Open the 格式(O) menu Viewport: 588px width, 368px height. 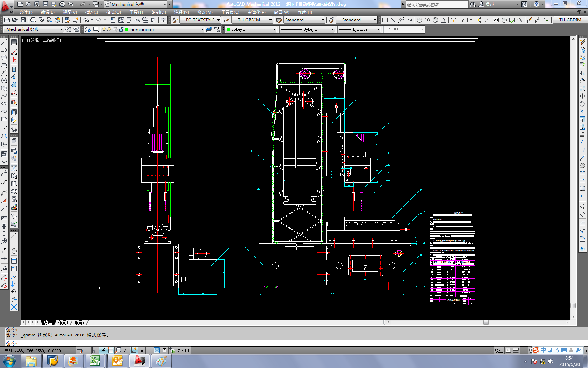coord(113,12)
